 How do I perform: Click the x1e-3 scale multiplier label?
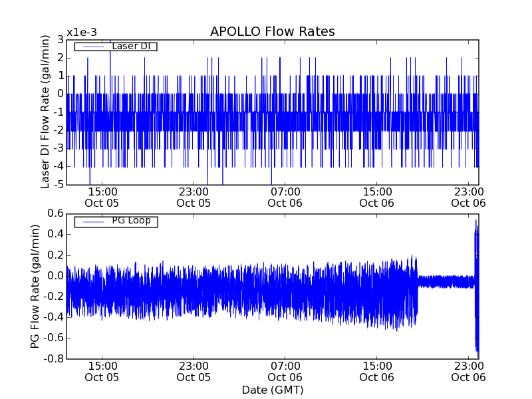[x=82, y=33]
